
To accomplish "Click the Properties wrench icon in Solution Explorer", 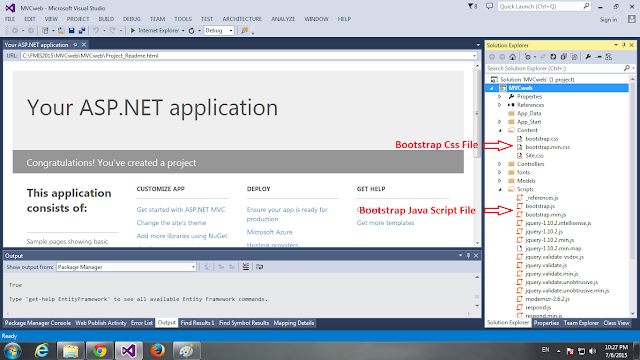I will pyautogui.click(x=588, y=57).
